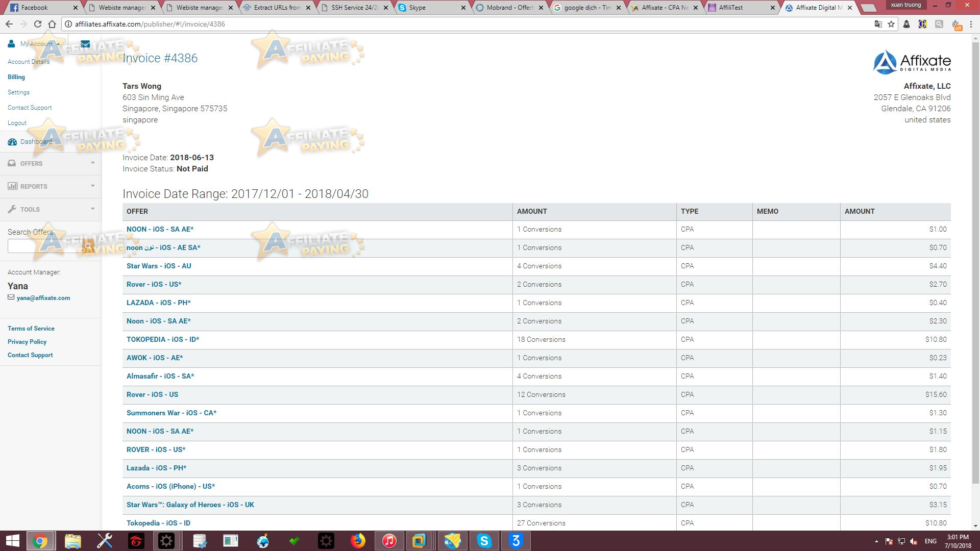This screenshot has height=551, width=980.
Task: Open the Summoners War - iOS - CA* offer
Action: 171,413
